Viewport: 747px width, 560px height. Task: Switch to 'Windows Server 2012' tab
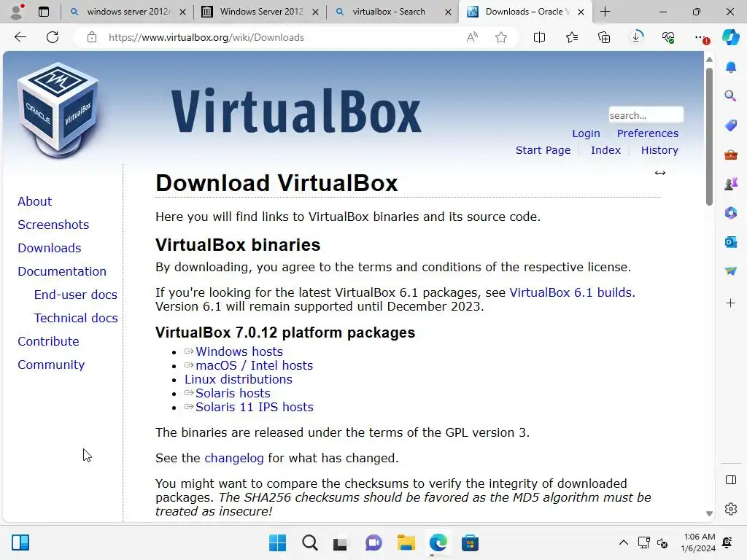tap(260, 12)
